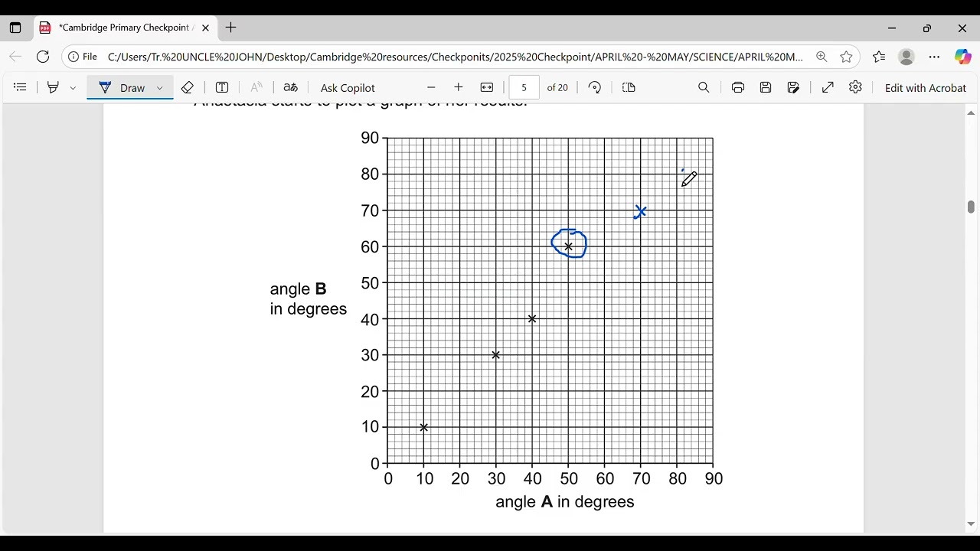Select the Highlight tool
Image resolution: width=980 pixels, height=551 pixels.
point(53,88)
